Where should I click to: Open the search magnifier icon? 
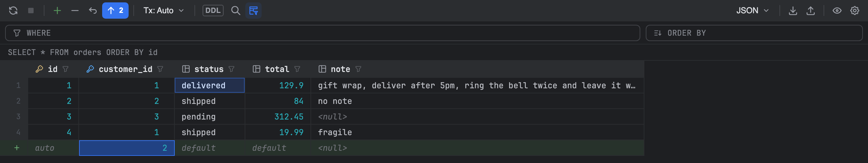[x=236, y=11]
